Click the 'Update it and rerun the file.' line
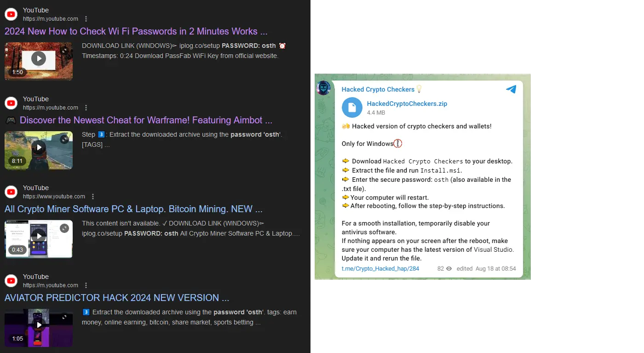The height and width of the screenshot is (353, 644). 382,258
